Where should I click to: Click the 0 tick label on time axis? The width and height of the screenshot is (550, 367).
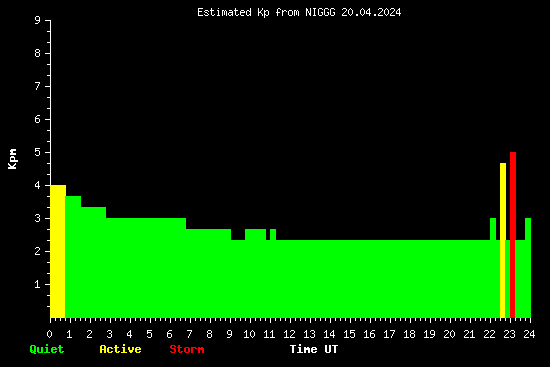coord(50,334)
